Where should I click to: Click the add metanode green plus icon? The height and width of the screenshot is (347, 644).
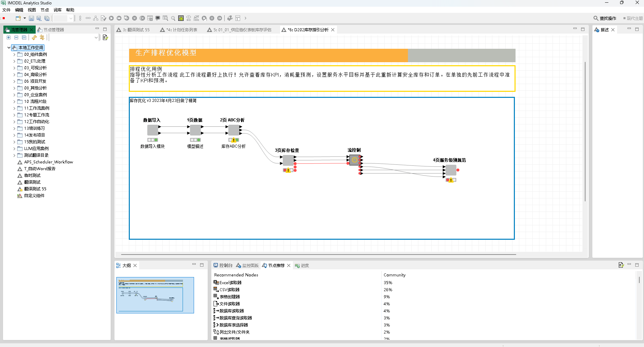click(x=181, y=18)
